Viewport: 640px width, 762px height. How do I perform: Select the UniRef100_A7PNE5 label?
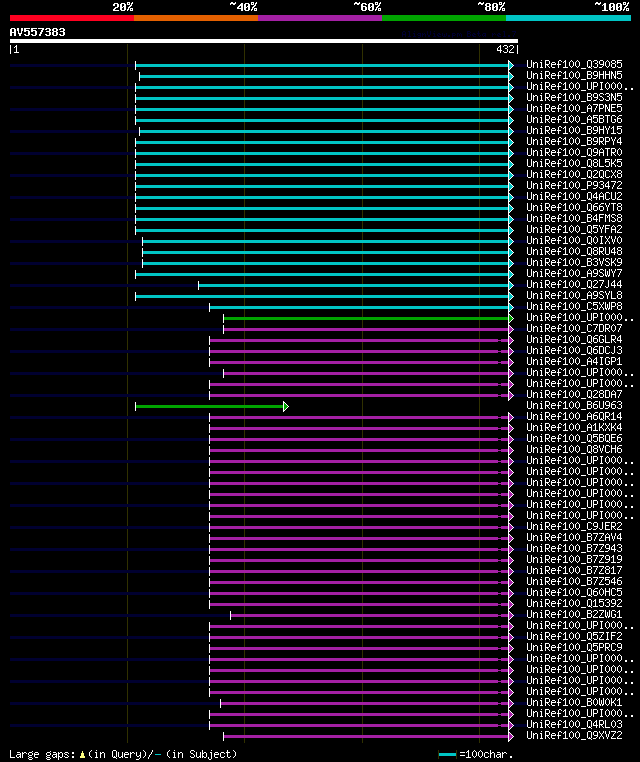[x=574, y=108]
